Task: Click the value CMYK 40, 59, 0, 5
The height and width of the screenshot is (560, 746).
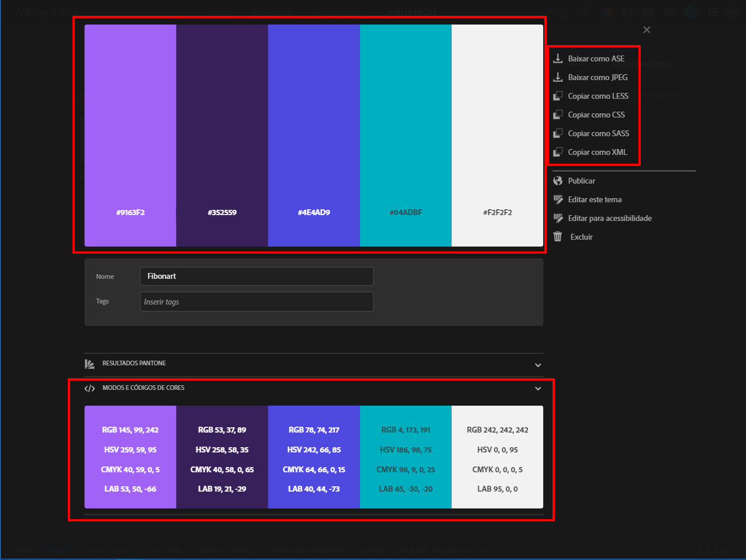Action: pyautogui.click(x=130, y=469)
